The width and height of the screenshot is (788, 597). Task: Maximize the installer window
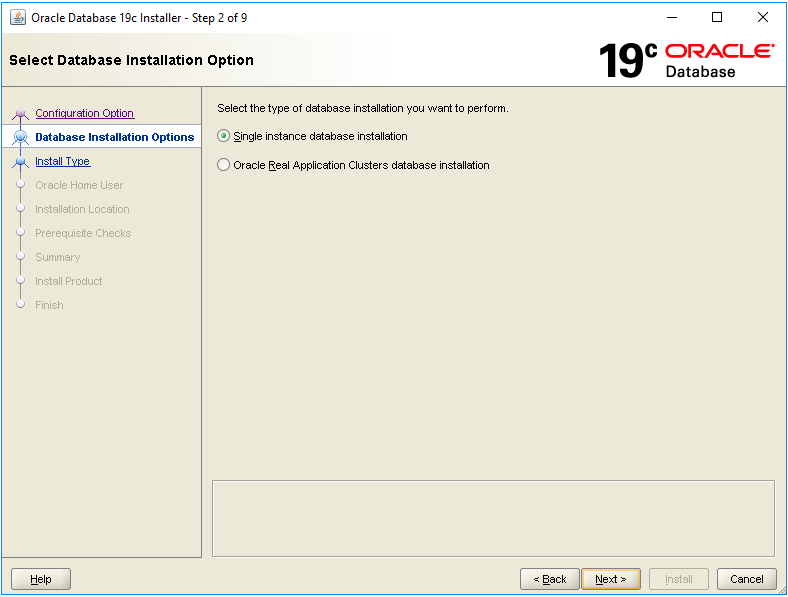click(717, 17)
